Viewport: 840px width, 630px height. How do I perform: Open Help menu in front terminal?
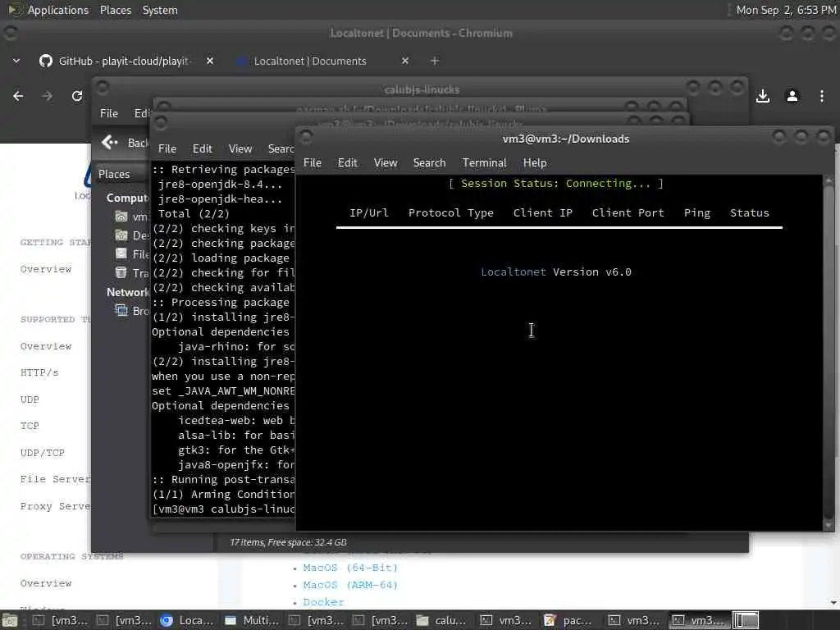535,163
